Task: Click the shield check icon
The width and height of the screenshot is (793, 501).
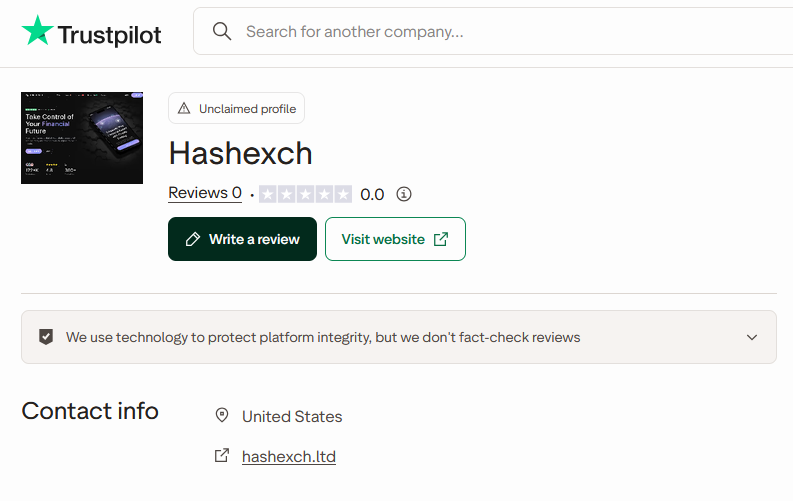Action: click(46, 337)
